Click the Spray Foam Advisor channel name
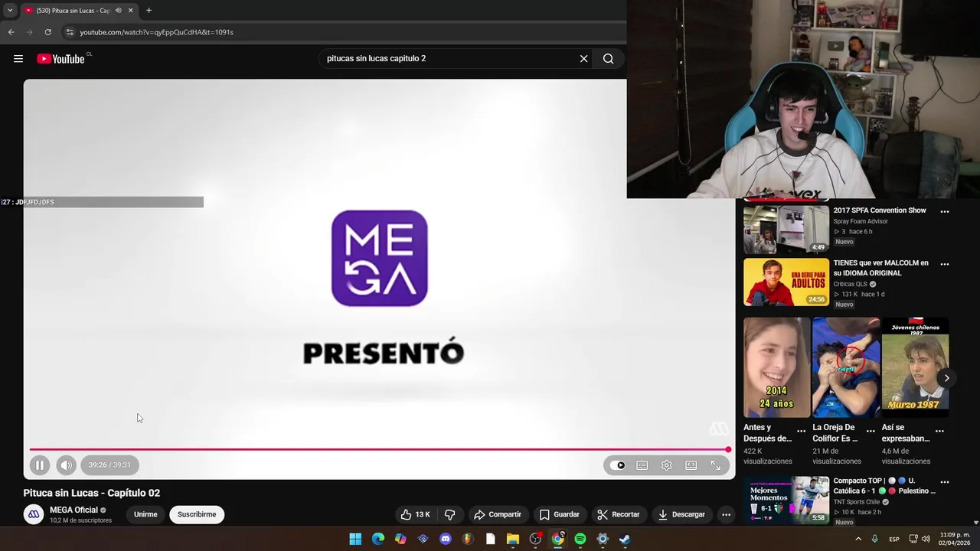Image resolution: width=980 pixels, height=551 pixels. coord(861,221)
